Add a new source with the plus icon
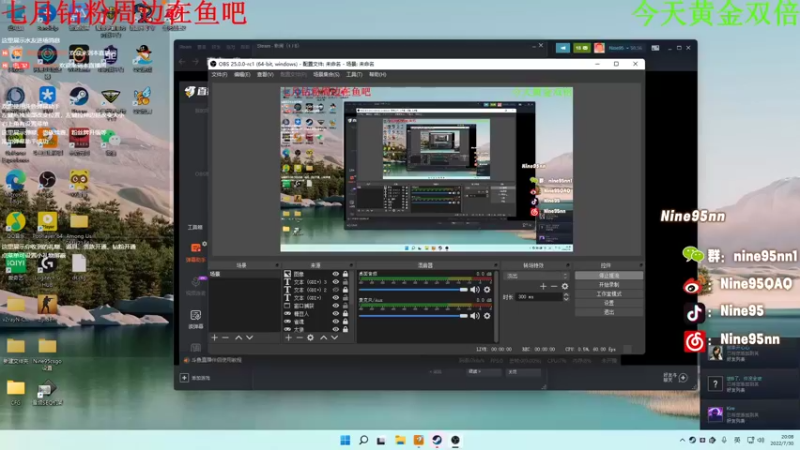Screen dimensions: 800x450 288,338
